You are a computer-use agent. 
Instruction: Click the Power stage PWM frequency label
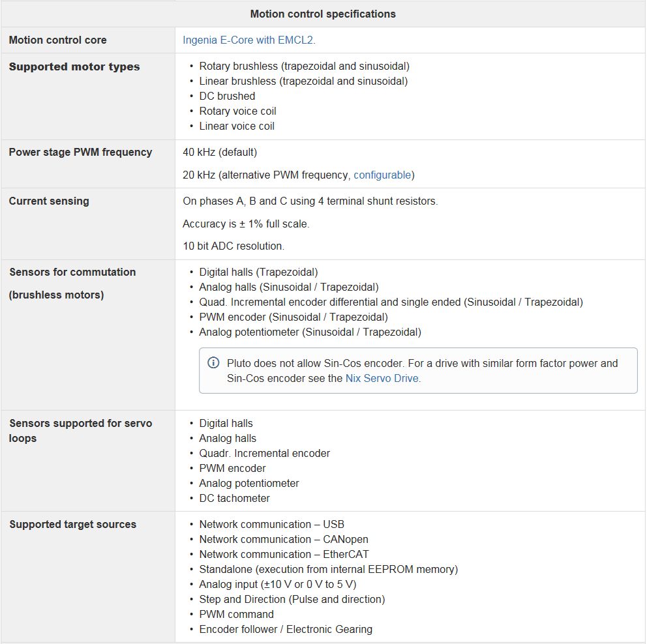(x=80, y=152)
